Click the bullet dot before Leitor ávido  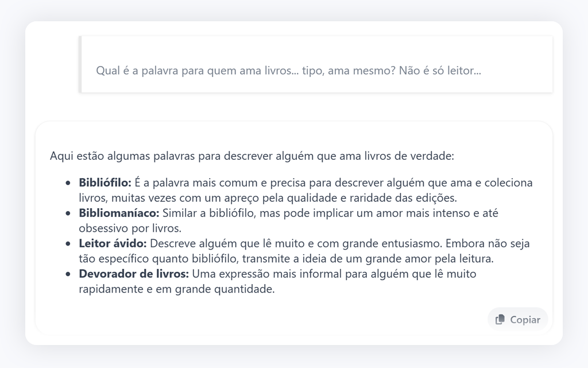[x=68, y=243]
